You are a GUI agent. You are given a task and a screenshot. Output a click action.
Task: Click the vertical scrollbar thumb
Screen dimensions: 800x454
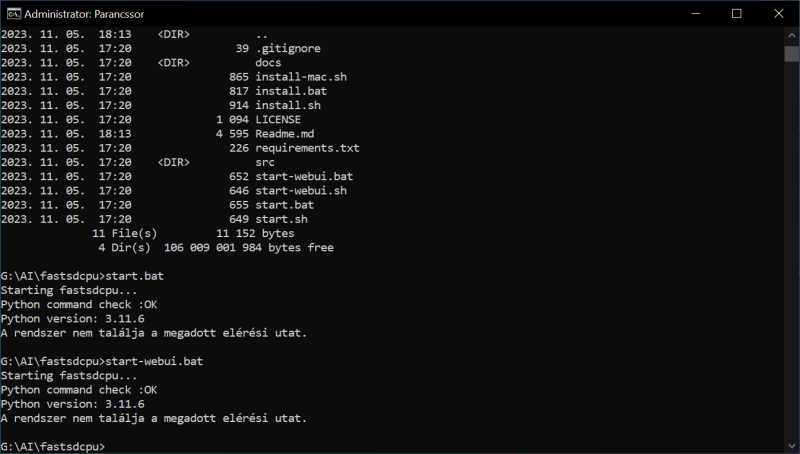coord(791,54)
